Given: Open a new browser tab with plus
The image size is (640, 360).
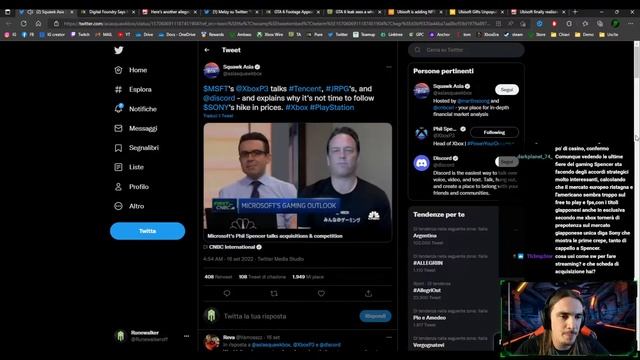Looking at the screenshot, I should (575, 12).
